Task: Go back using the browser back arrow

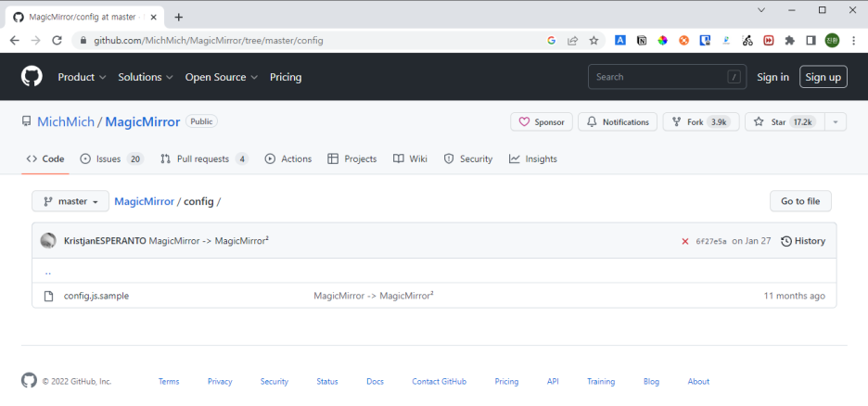Action: click(15, 41)
